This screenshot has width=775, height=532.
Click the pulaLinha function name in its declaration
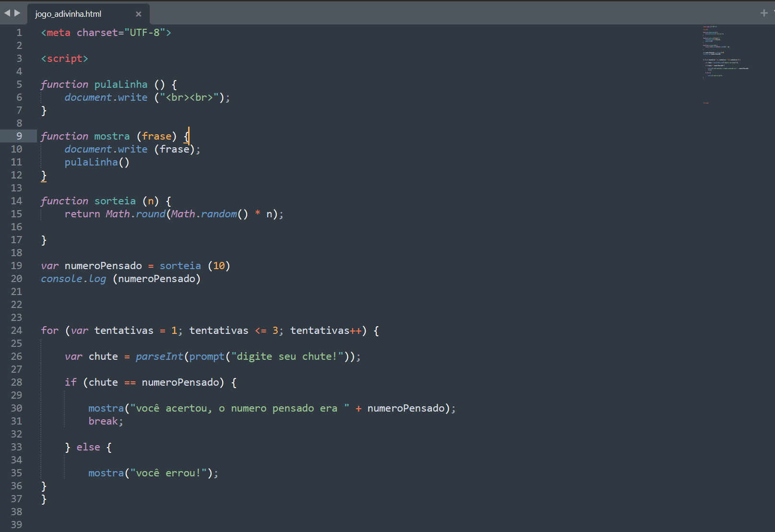(121, 84)
